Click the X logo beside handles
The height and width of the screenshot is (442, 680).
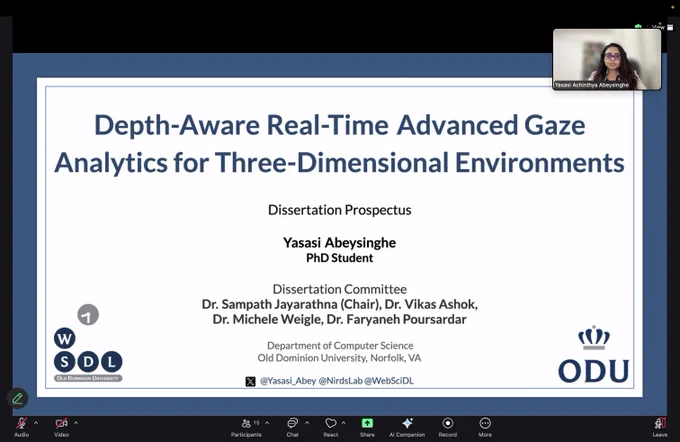point(250,381)
